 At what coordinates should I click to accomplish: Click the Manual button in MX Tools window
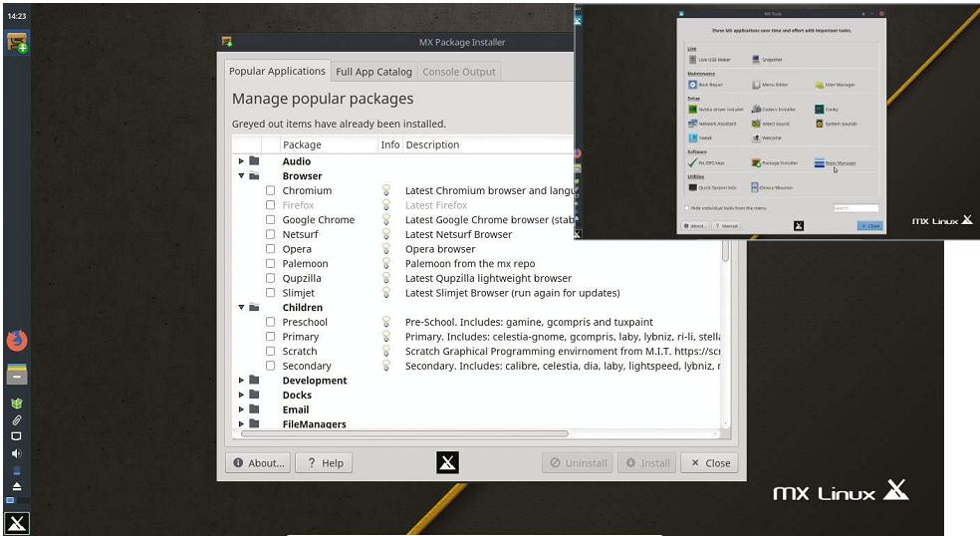point(727,226)
